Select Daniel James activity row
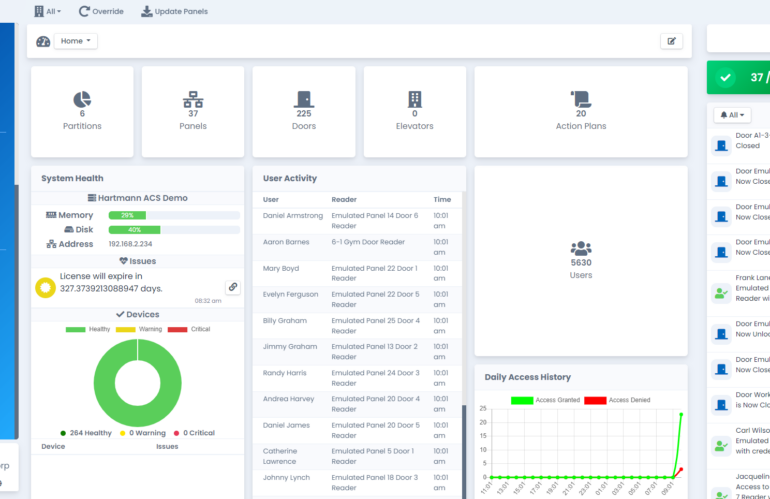 [x=357, y=430]
